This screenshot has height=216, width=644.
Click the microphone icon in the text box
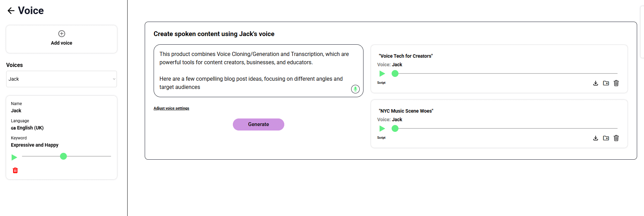(355, 89)
